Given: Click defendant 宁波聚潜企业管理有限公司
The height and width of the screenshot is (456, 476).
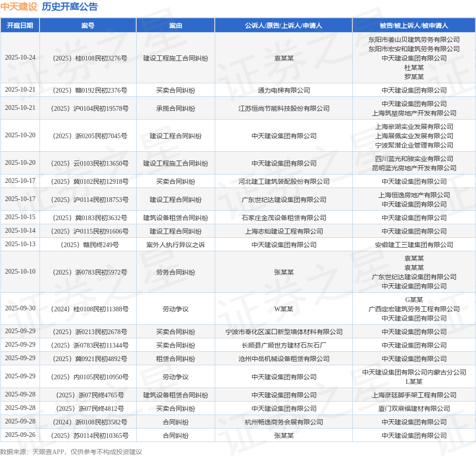Looking at the screenshot, I should click(414, 146).
